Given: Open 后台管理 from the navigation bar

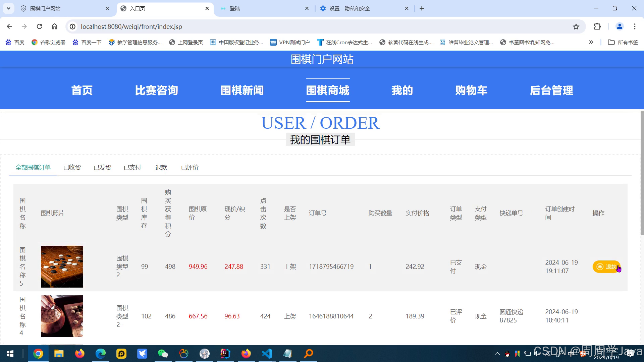Looking at the screenshot, I should coord(551,90).
